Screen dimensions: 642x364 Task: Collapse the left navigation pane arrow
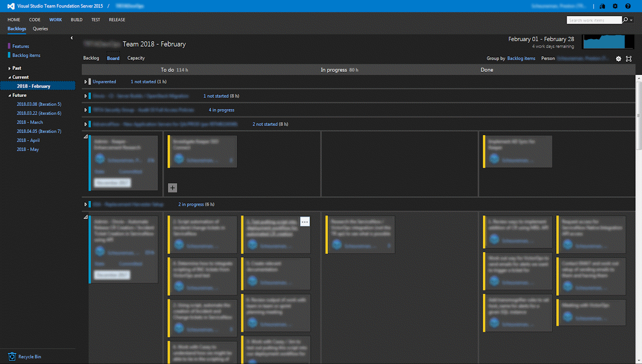[x=72, y=38]
